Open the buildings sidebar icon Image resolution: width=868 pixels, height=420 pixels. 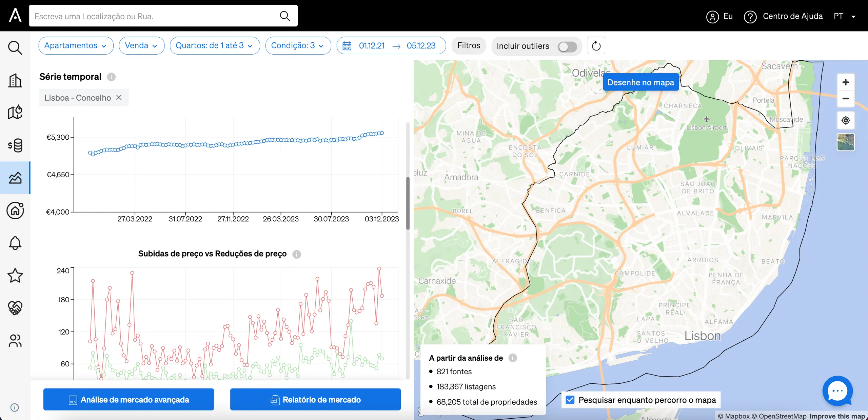tap(15, 80)
